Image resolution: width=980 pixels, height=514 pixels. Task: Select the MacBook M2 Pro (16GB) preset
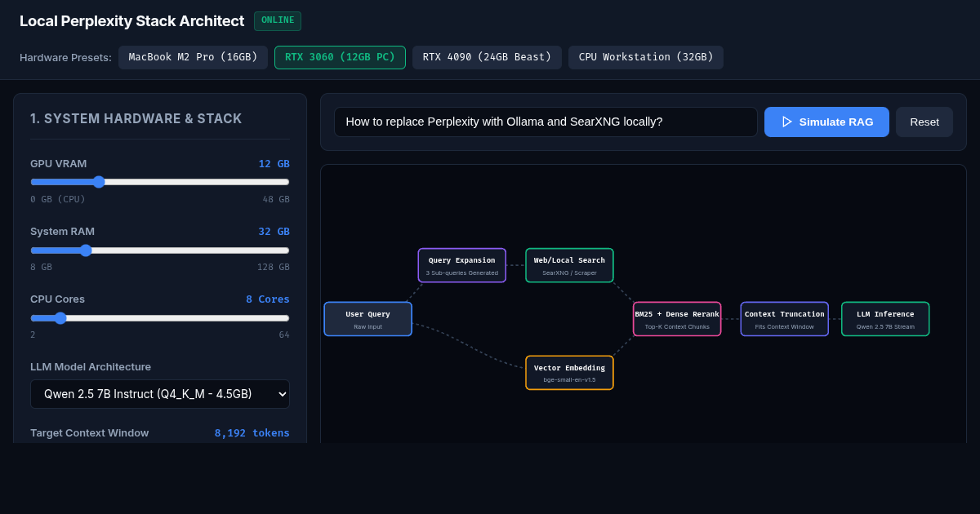(193, 57)
